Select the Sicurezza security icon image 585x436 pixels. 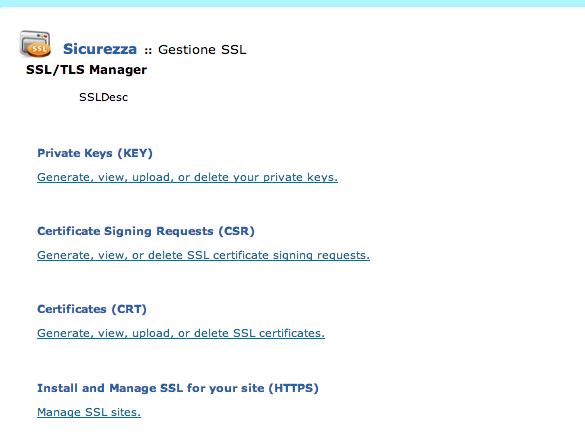coord(35,44)
